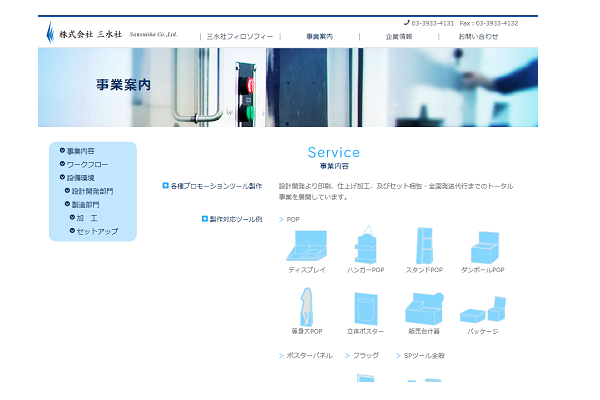
Task: Expand 設備環境 in the sidebar menu
Action: pyautogui.click(x=80, y=177)
